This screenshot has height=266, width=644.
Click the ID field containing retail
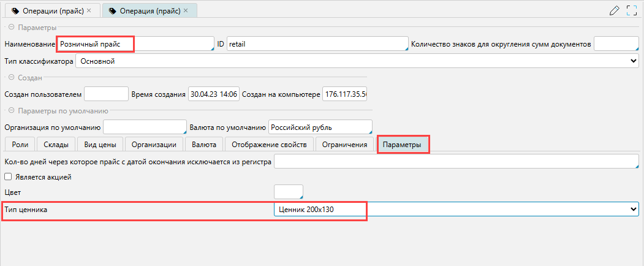[x=316, y=44]
